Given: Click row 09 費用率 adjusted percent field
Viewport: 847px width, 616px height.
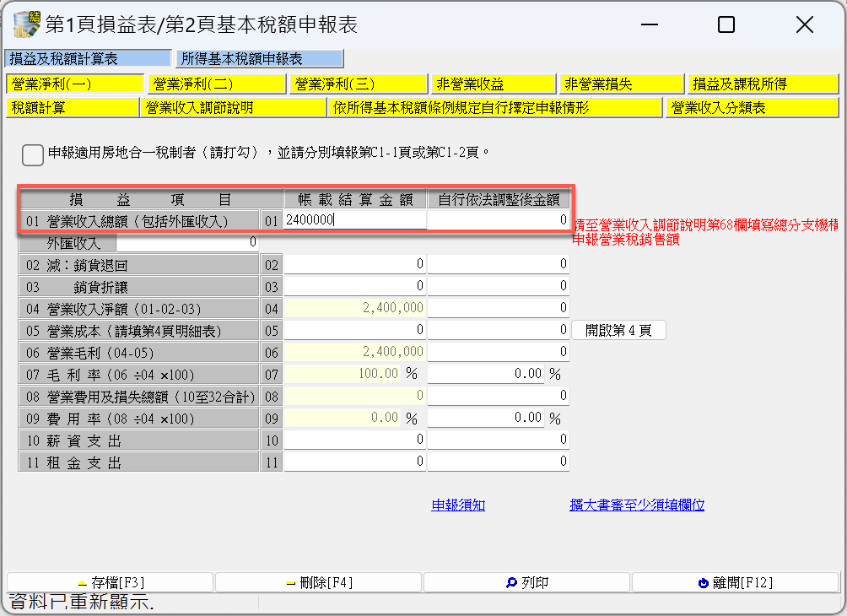Looking at the screenshot, I should [486, 418].
